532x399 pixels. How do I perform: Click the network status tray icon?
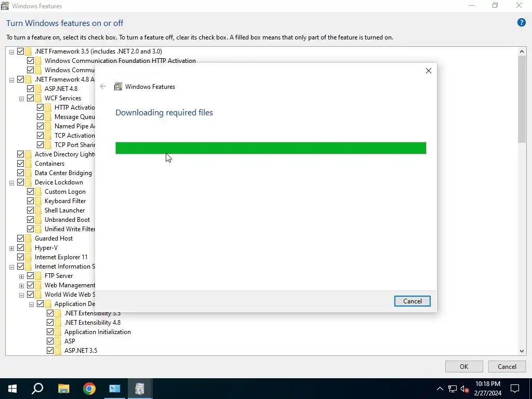[453, 389]
